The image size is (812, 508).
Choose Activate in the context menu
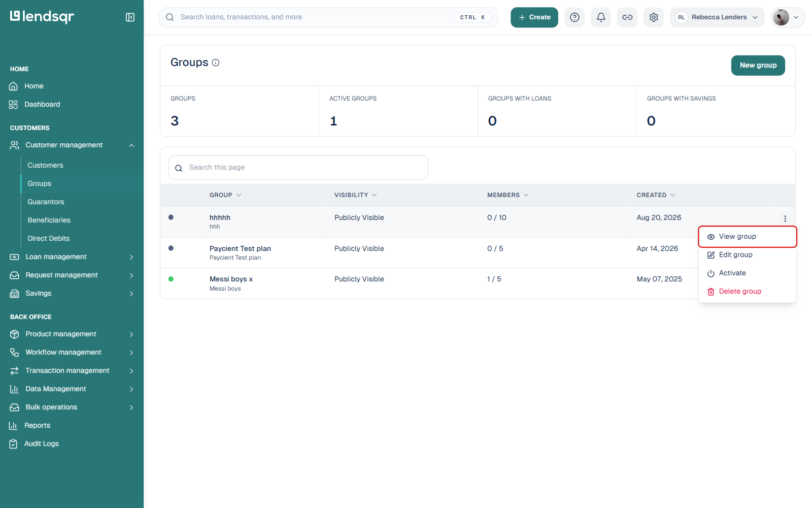point(747,273)
